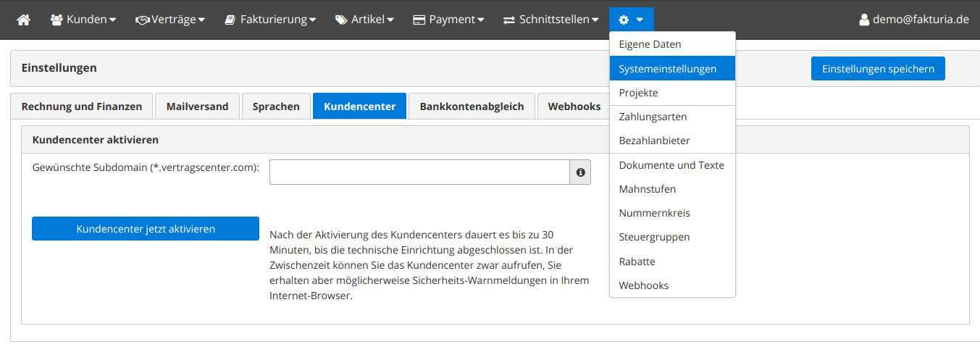Expand the Artikel menu
This screenshot has width=980, height=347.
[x=364, y=20]
